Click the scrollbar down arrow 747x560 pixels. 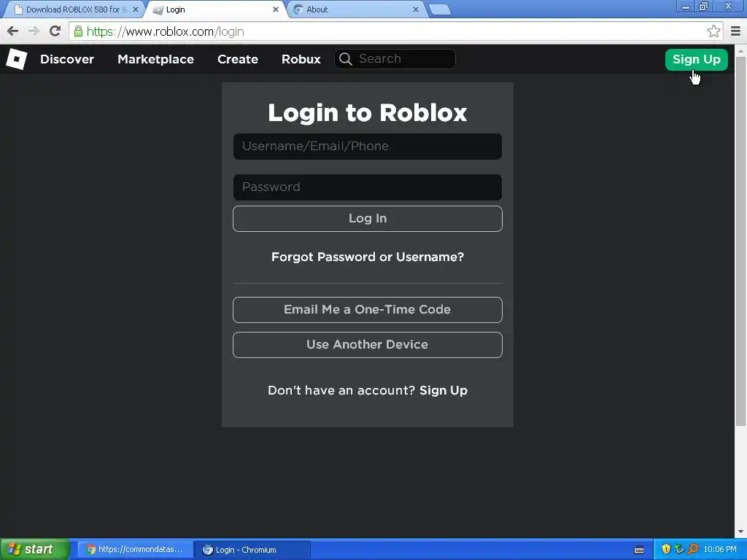(740, 532)
